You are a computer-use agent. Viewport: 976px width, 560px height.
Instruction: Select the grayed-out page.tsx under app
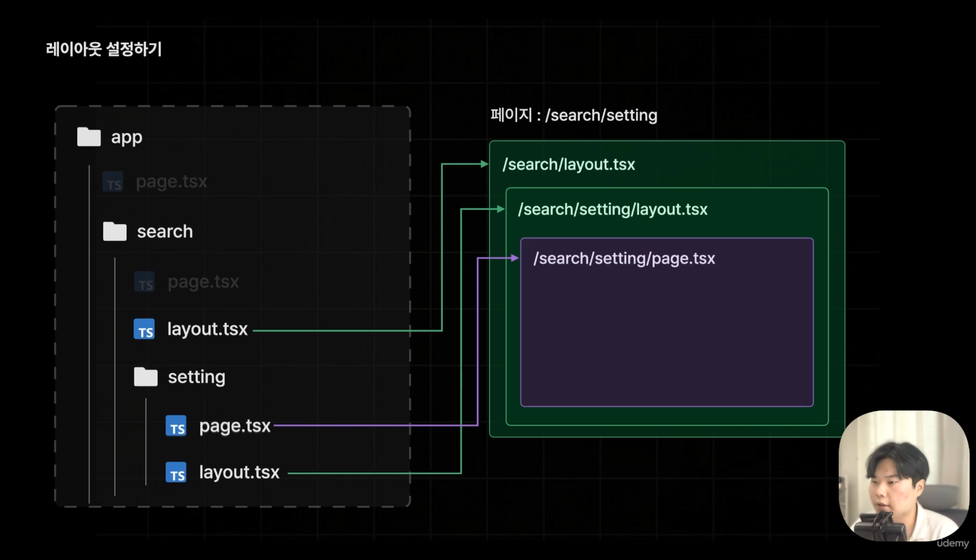(171, 182)
